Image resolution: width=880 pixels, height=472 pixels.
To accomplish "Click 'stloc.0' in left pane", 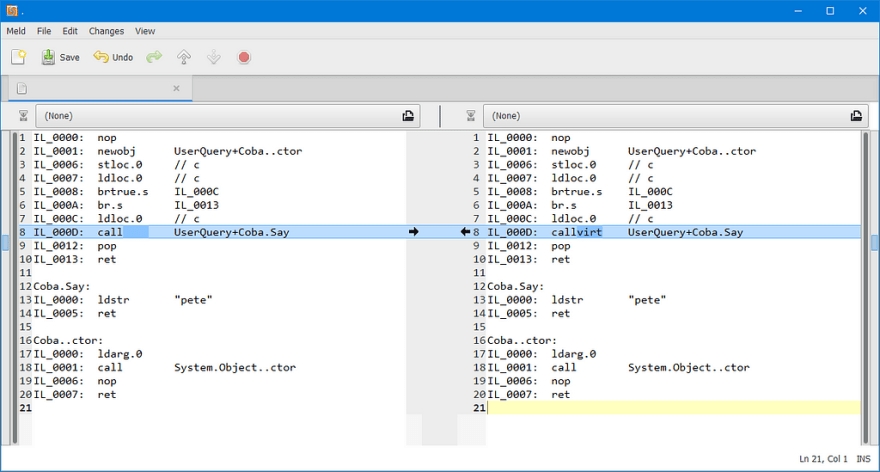I will [x=120, y=164].
